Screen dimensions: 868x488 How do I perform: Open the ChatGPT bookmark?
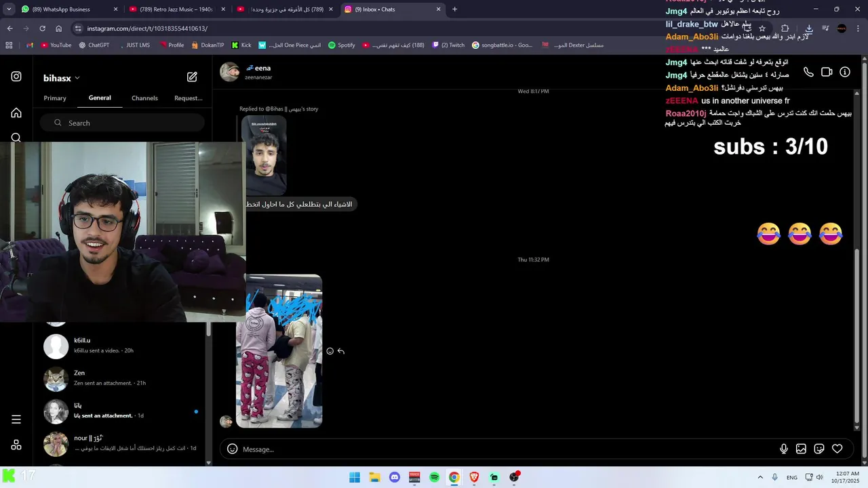[x=94, y=45]
